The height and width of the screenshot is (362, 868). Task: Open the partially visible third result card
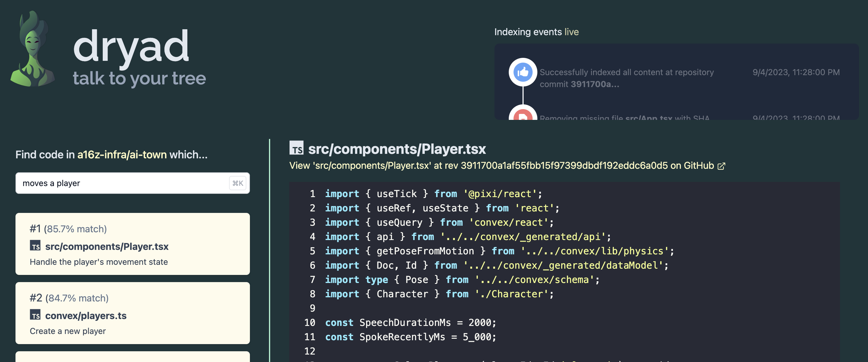point(133,357)
